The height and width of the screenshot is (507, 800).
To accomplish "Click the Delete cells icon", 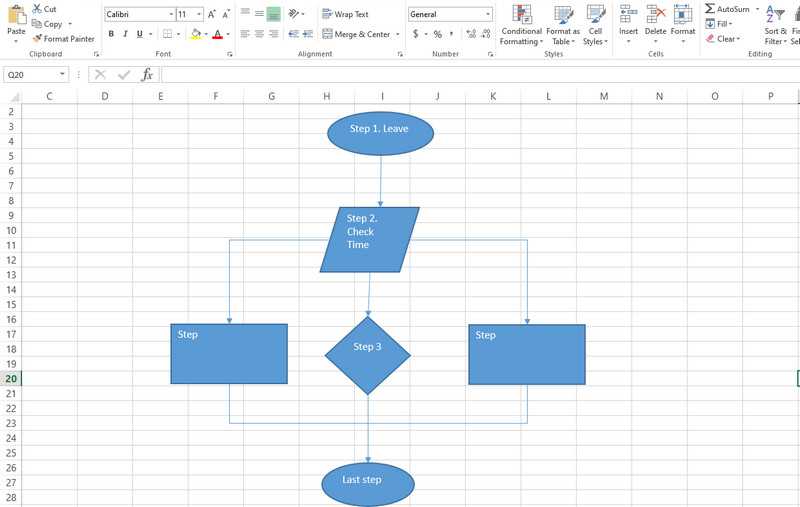I will pyautogui.click(x=656, y=14).
